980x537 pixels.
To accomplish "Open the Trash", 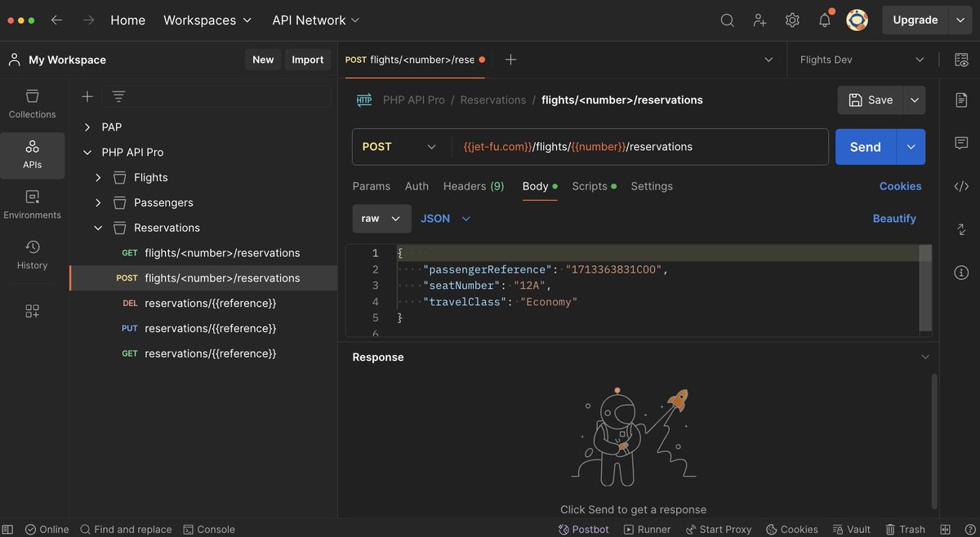I will (905, 529).
